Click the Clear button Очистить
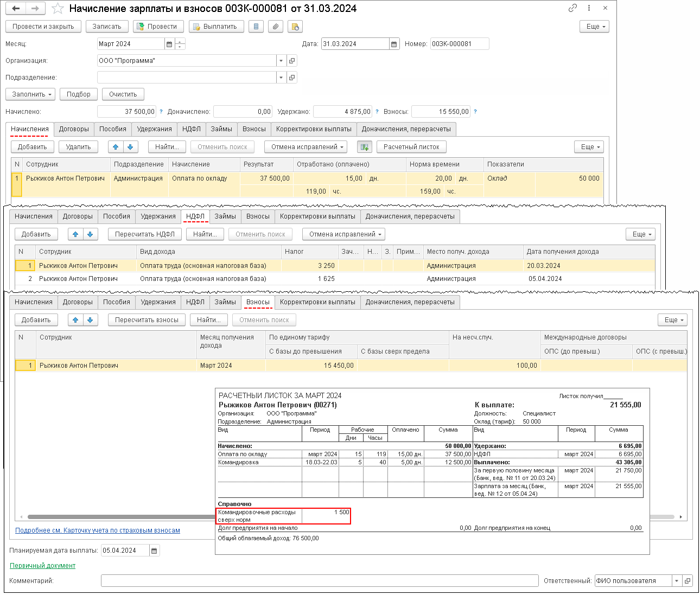This screenshot has width=700, height=595. click(x=123, y=94)
